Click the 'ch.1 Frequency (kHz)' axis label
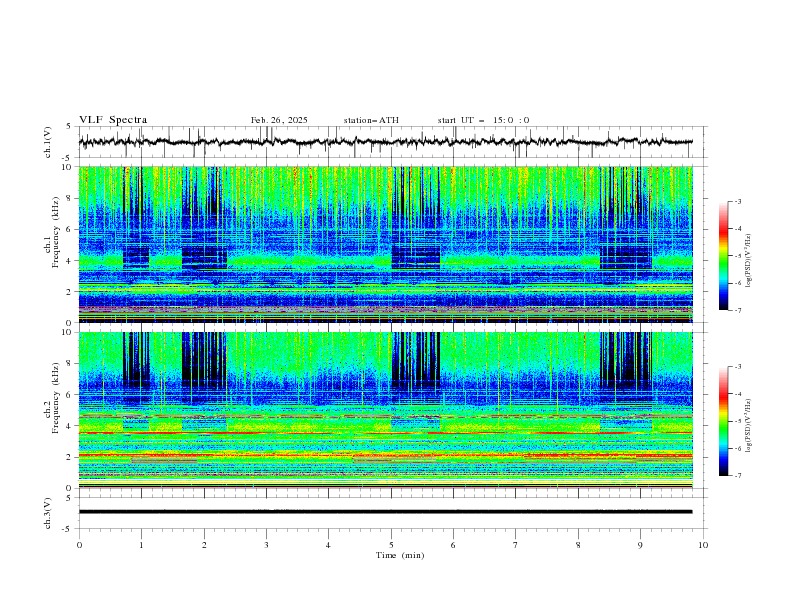The width and height of the screenshot is (792, 612). [52, 230]
